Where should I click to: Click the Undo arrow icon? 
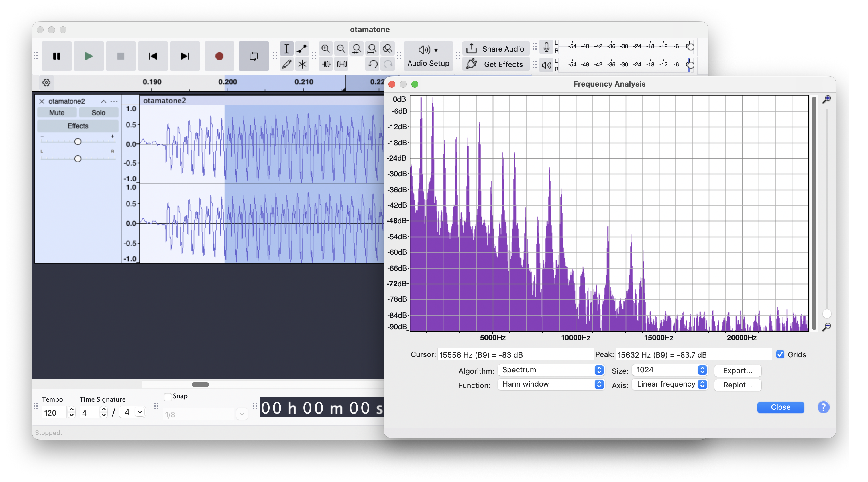(x=372, y=64)
